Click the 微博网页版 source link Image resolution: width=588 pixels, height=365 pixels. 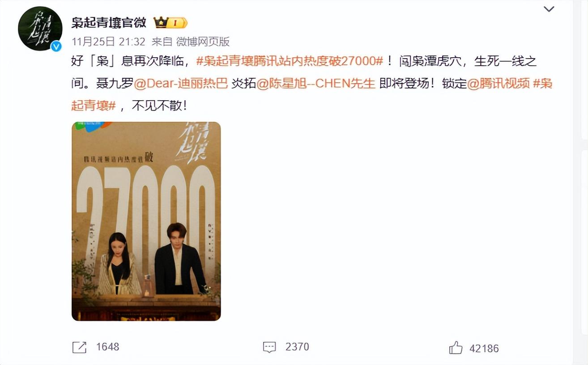(x=203, y=42)
